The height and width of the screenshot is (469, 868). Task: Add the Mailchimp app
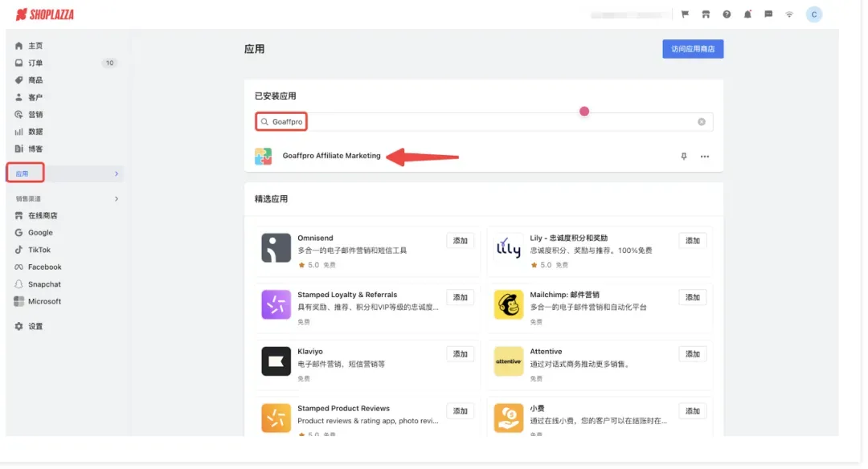(693, 298)
